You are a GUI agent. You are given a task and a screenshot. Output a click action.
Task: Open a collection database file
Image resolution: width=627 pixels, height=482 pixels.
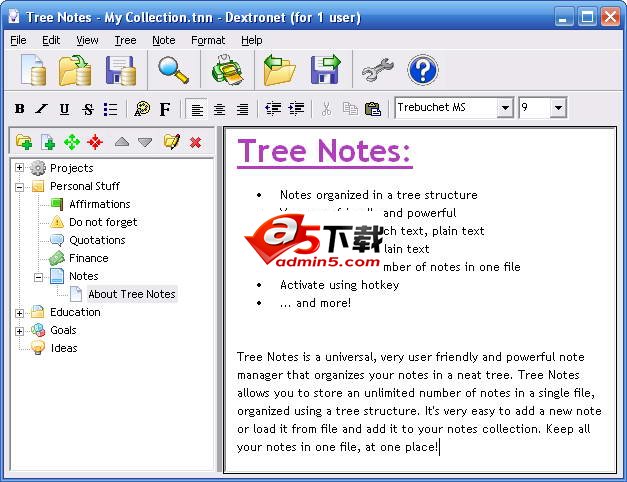(x=75, y=70)
